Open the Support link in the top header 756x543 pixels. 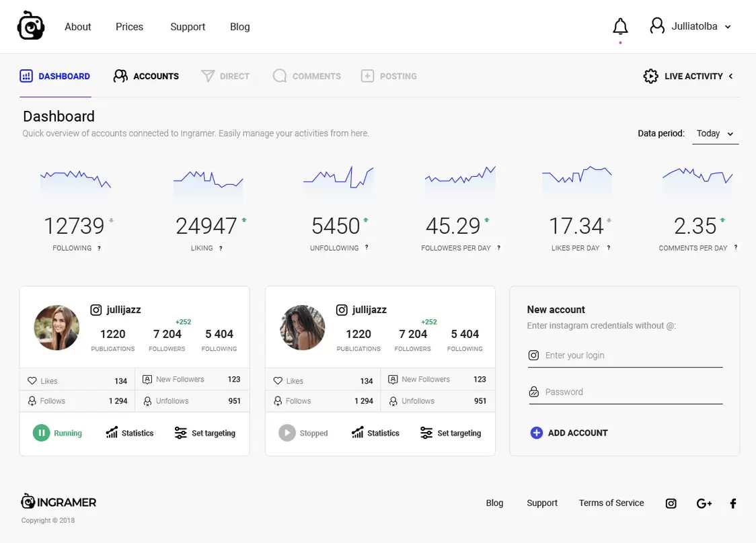pyautogui.click(x=188, y=27)
